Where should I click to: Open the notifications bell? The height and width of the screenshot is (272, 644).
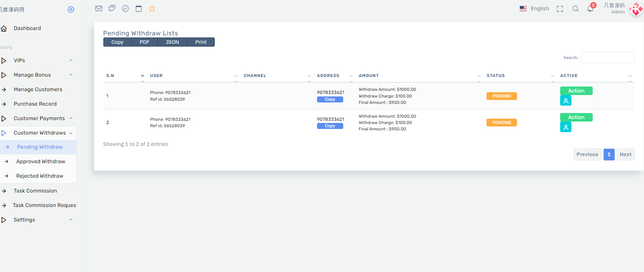[590, 9]
